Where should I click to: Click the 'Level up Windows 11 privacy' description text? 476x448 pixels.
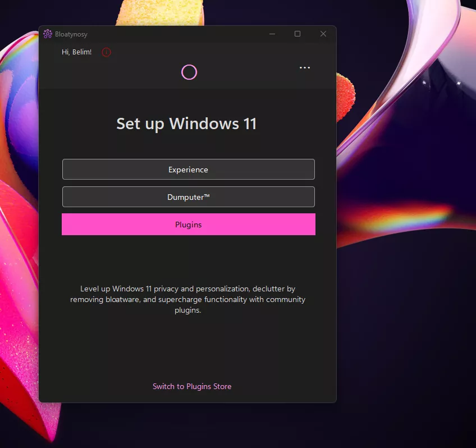tap(187, 299)
